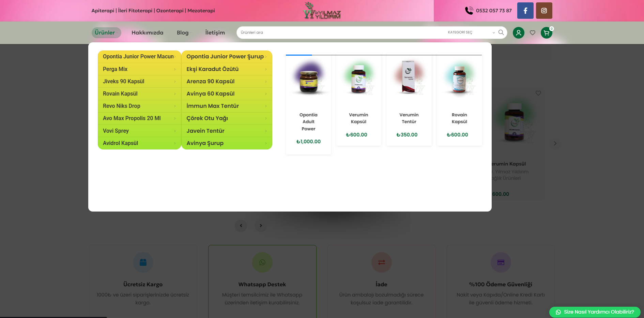This screenshot has height=318, width=644.
Task: Click the Whatsapp Destek icon
Action: [262, 262]
